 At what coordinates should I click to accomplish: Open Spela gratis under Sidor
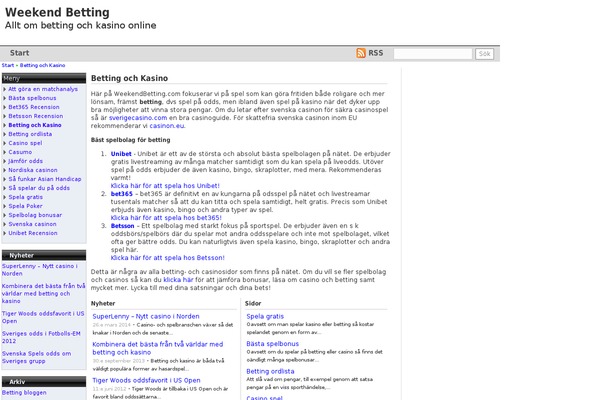point(265,317)
